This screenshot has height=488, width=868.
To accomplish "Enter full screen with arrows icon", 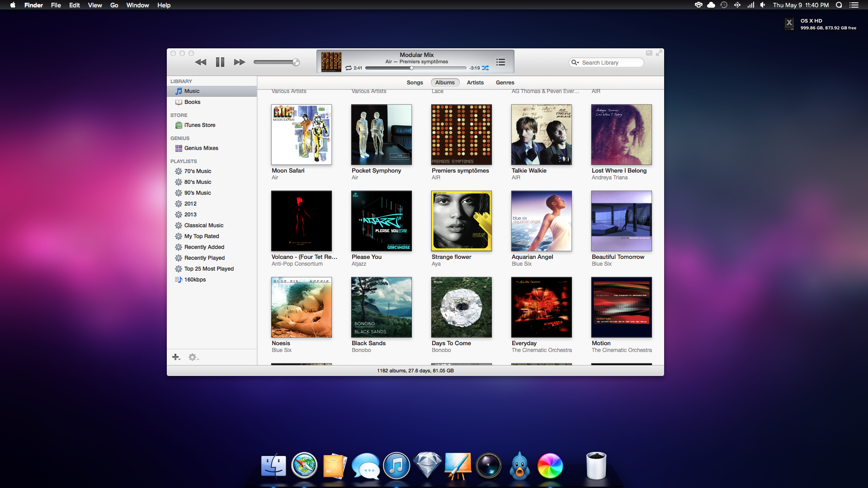I will click(659, 53).
